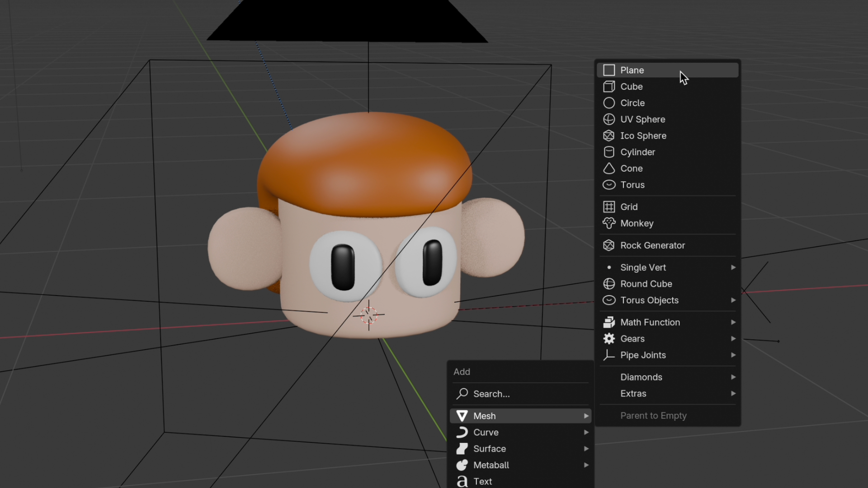Click the Cylinder mesh icon
The width and height of the screenshot is (868, 488).
coord(609,152)
